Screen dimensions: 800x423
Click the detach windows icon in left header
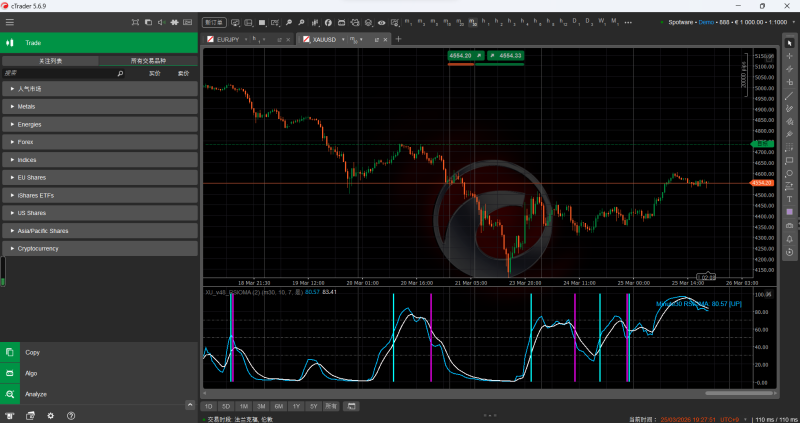[x=148, y=22]
